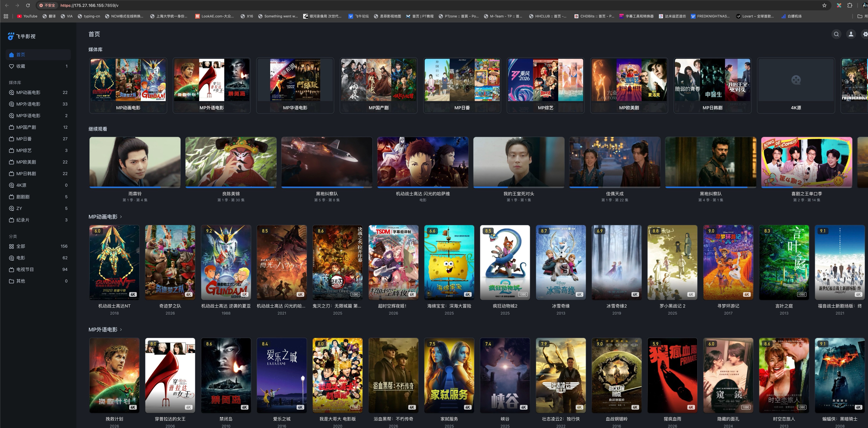Resume 喜剧之王单口季 thumbnail
This screenshot has width=868, height=428.
pos(806,162)
